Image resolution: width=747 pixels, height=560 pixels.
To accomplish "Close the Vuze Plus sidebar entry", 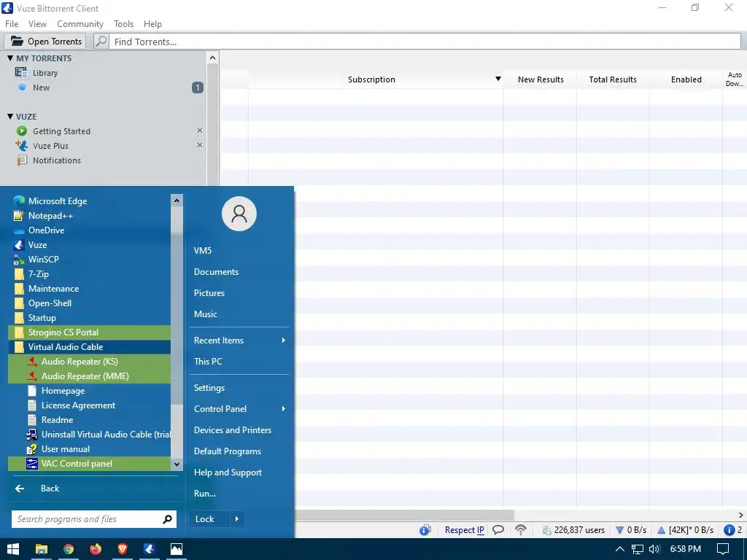I will (x=200, y=145).
